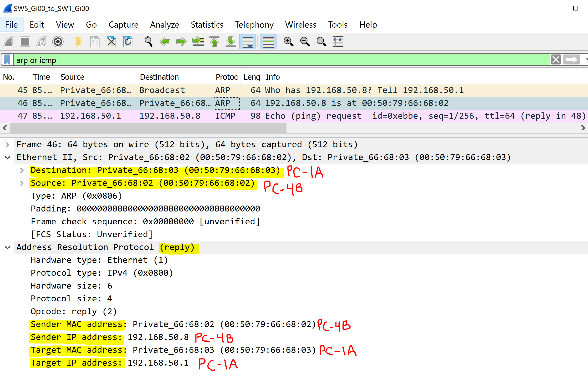Reload this capture file
This screenshot has width=588, height=378.
point(128,42)
